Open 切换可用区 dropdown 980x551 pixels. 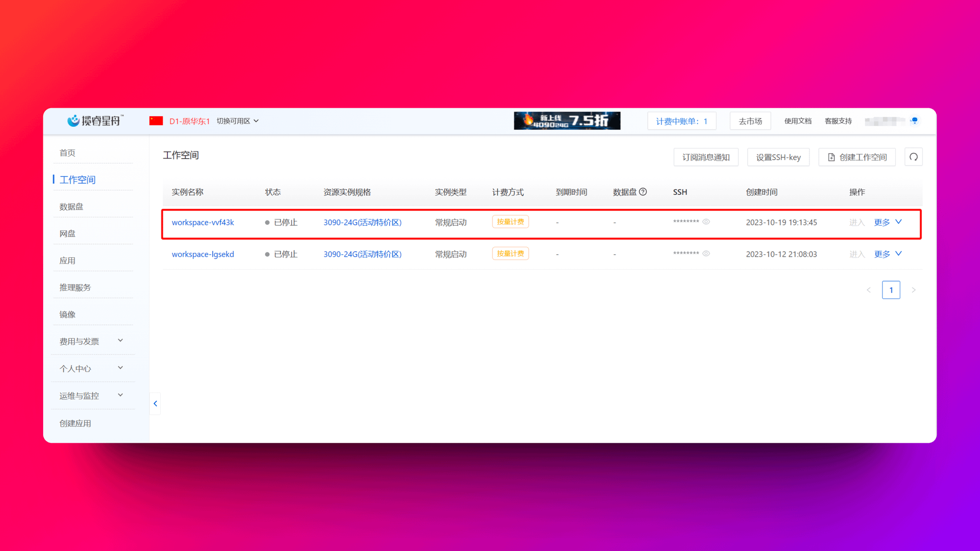point(238,121)
